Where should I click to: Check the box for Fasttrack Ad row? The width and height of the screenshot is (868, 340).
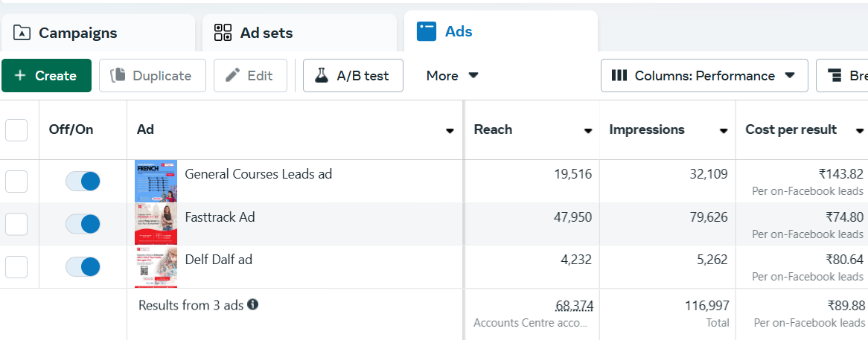16,224
